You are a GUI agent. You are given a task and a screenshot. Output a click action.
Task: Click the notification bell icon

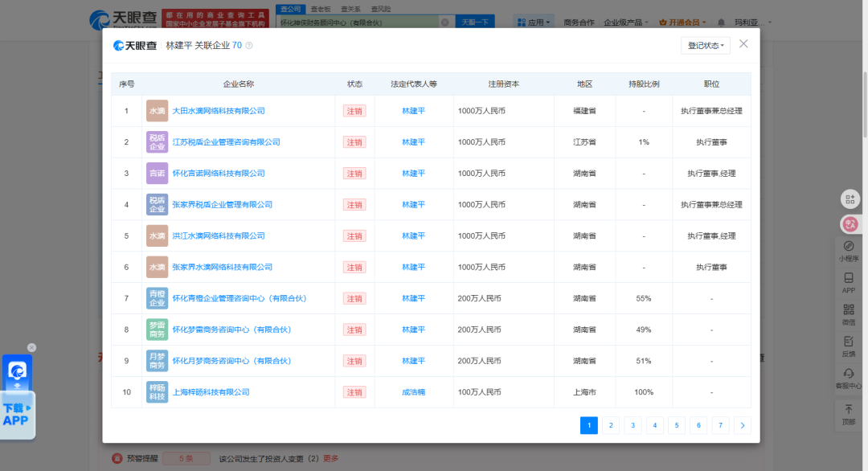(x=721, y=23)
